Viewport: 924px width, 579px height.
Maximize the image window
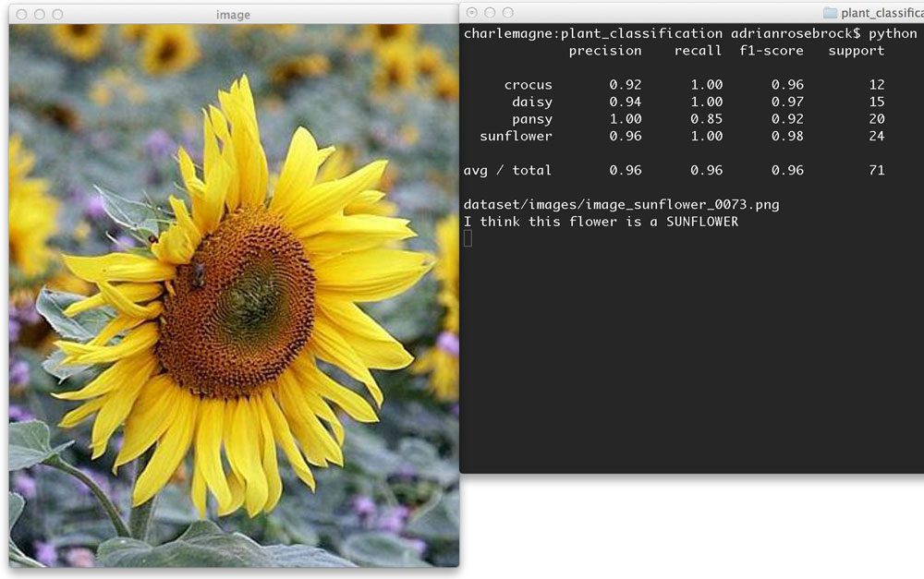57,14
